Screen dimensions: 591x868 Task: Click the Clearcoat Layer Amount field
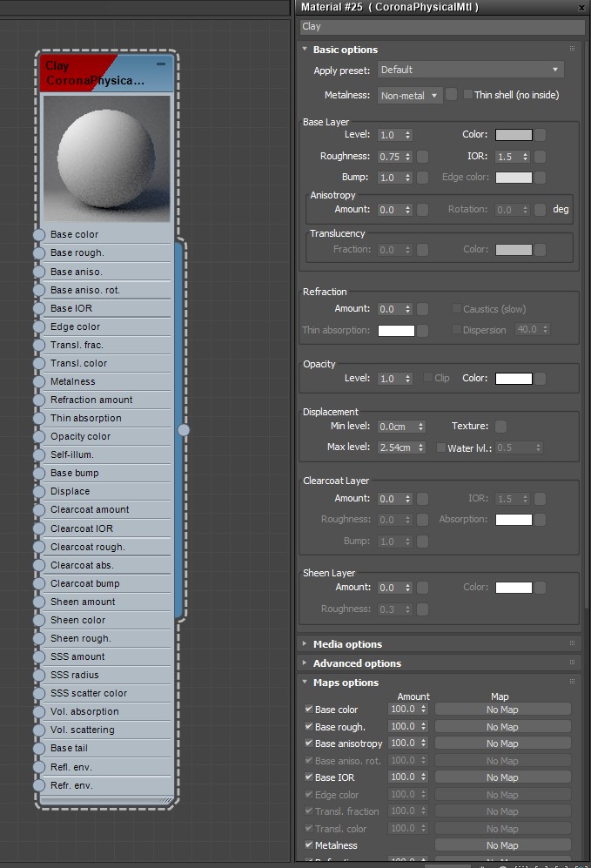coord(390,499)
